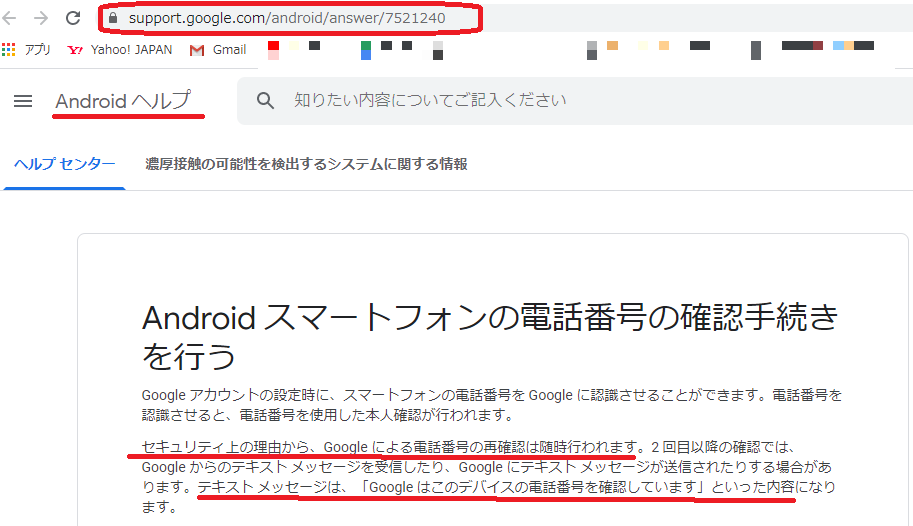Reload the page with refresh icon

pos(73,18)
